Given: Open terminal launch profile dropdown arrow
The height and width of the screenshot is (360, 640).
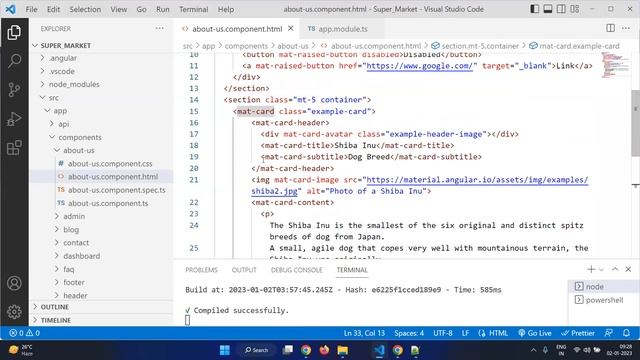Looking at the screenshot, I should pyautogui.click(x=601, y=269).
